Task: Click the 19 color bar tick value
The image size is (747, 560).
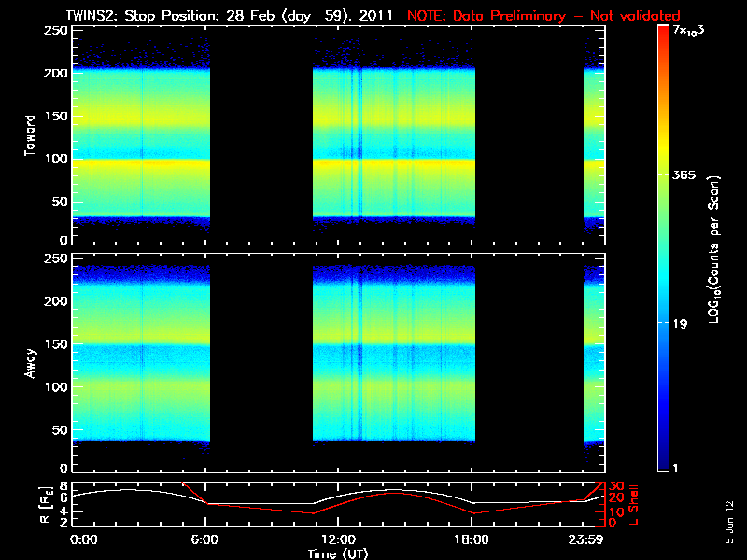Action: point(681,324)
